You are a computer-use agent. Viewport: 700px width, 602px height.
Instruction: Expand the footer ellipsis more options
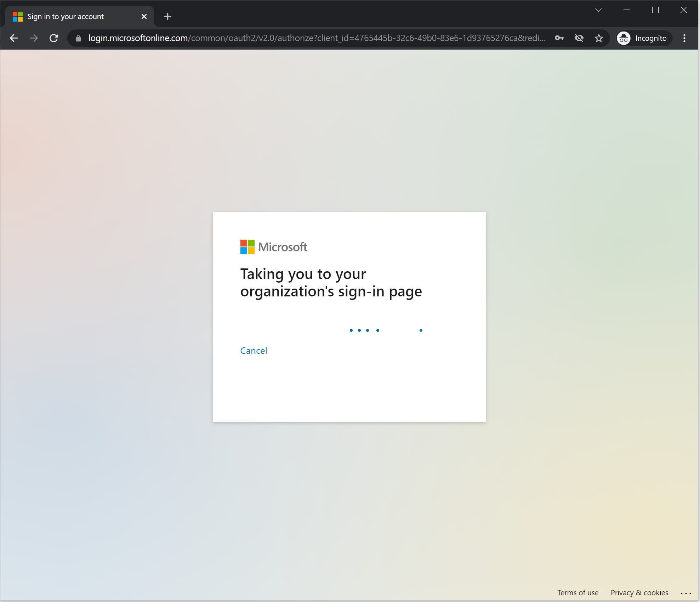686,593
